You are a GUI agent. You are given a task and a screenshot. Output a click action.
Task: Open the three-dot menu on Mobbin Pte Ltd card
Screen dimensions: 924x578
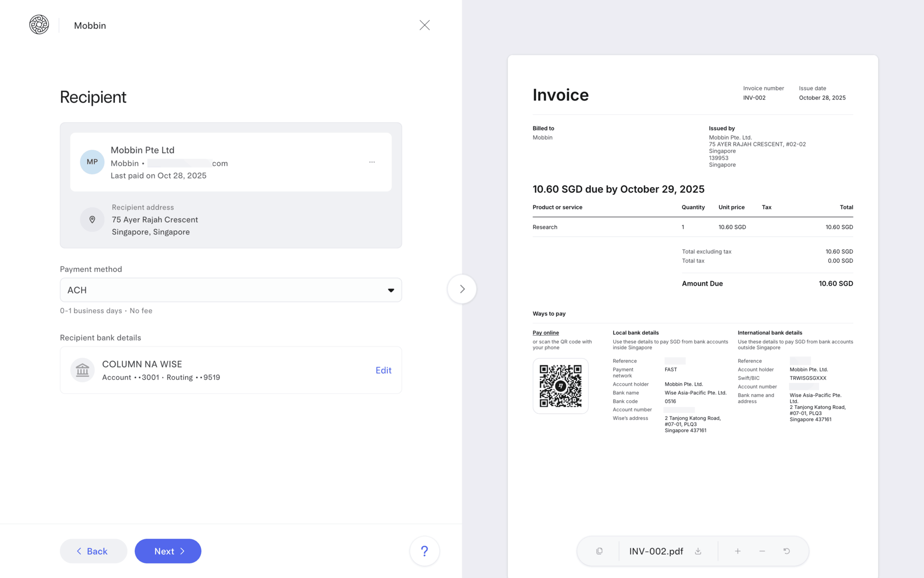(x=372, y=162)
